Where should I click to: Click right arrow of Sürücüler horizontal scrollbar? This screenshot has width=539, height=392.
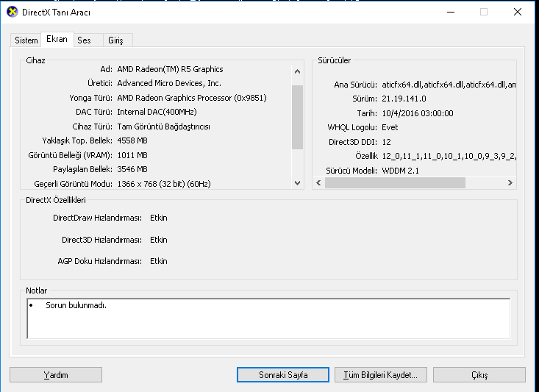click(510, 183)
